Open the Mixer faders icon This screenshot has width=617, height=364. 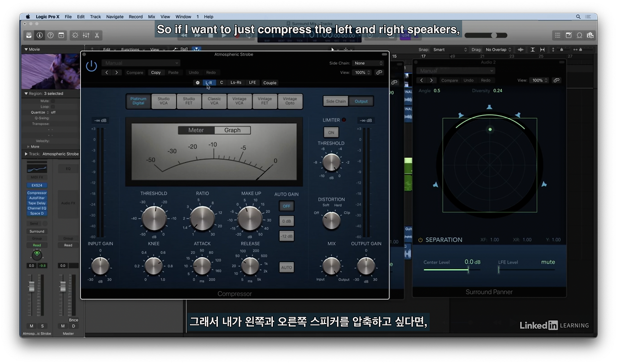[x=86, y=35]
